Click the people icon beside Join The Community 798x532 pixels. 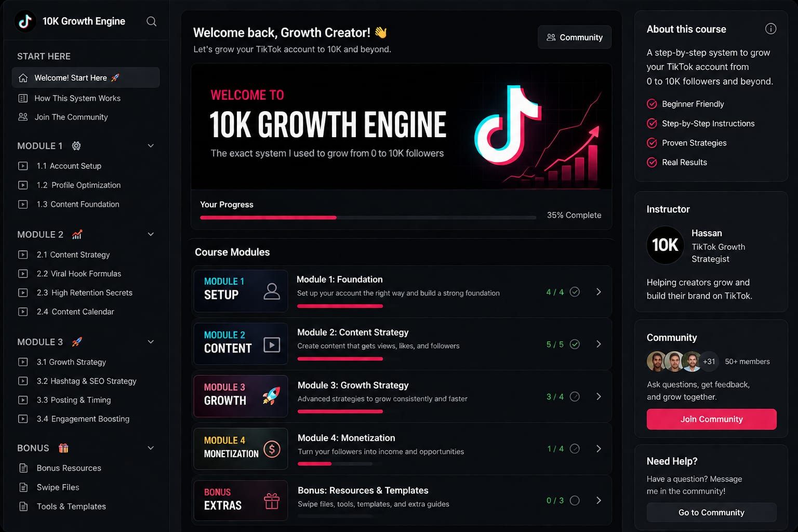coord(23,117)
